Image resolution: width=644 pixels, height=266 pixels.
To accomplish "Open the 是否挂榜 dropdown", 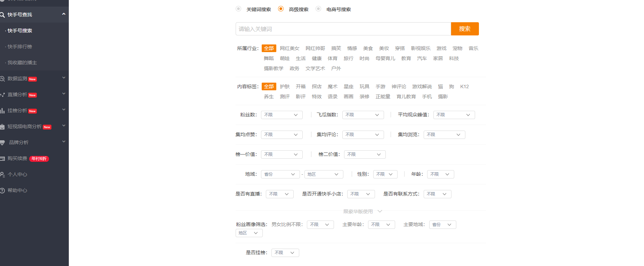I will (x=285, y=253).
